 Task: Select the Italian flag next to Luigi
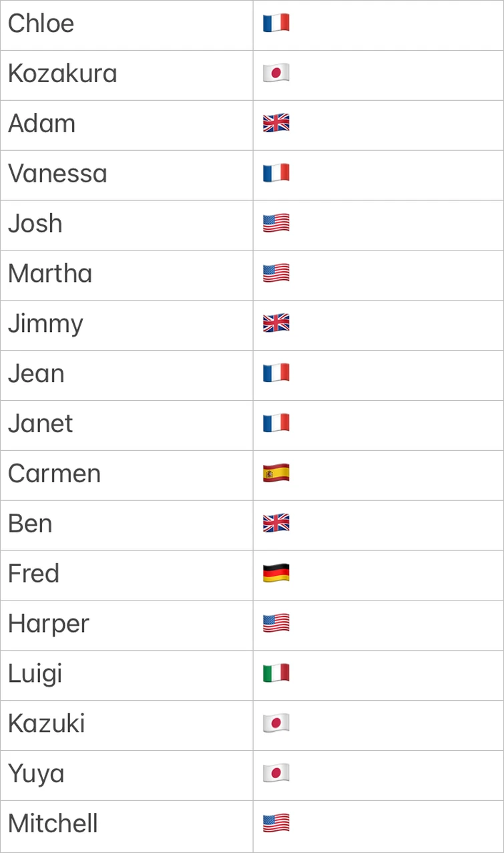(276, 673)
